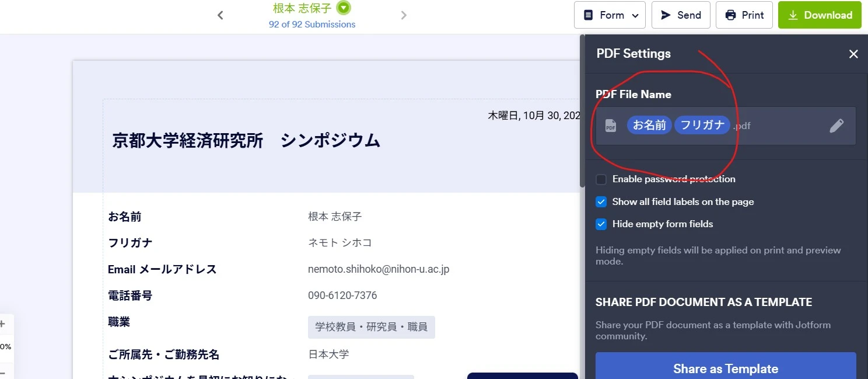Close the PDF Settings panel with the X icon

coord(853,54)
